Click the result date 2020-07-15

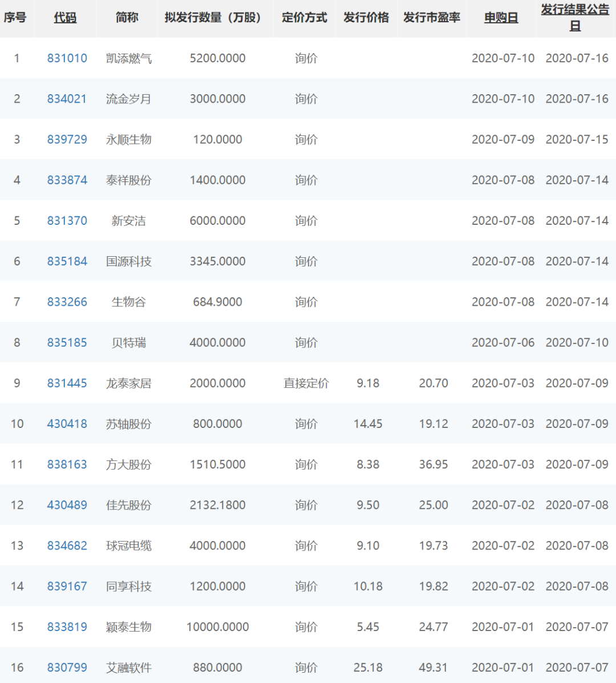click(577, 139)
